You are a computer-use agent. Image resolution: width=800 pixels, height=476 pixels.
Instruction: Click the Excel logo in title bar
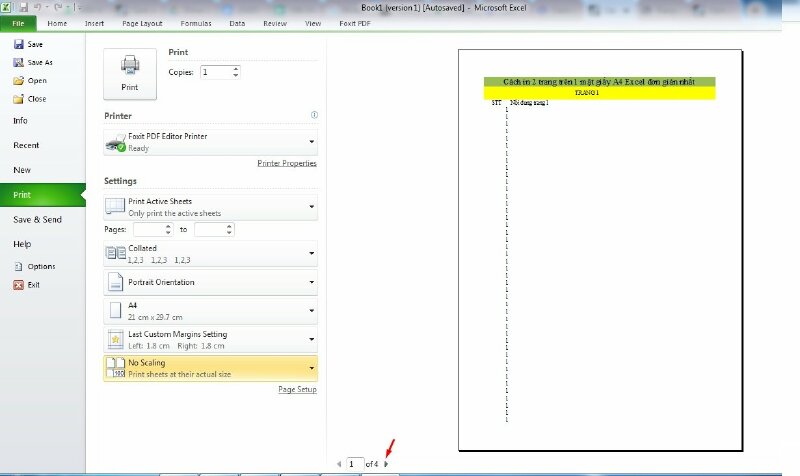6,7
